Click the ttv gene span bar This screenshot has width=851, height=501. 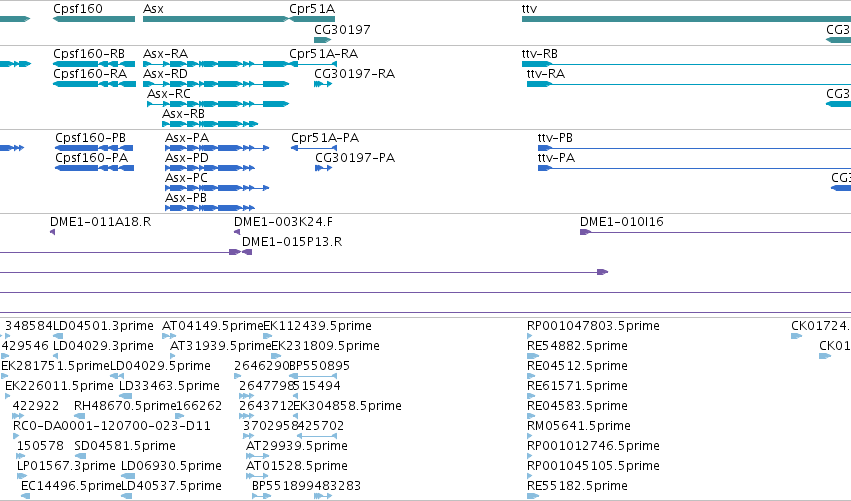(x=686, y=19)
